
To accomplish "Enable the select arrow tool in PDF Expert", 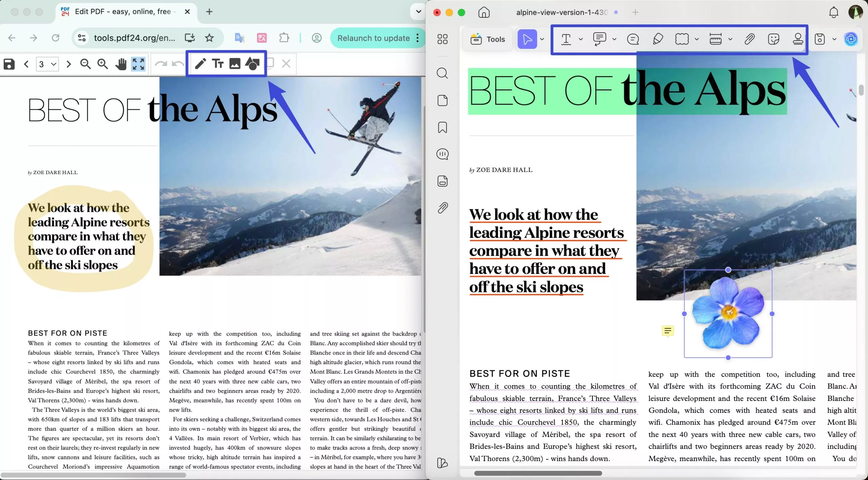I will 528,39.
